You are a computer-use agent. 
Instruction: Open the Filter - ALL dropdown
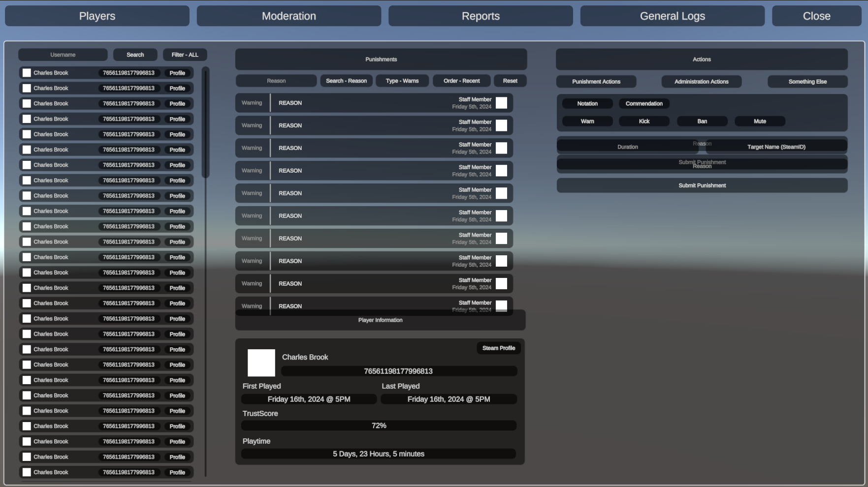coord(185,55)
